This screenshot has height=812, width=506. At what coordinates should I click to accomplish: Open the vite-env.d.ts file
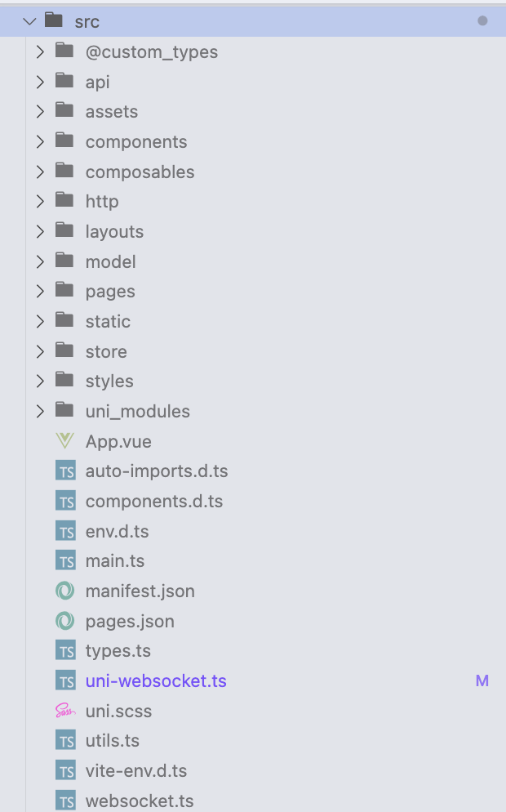pyautogui.click(x=136, y=770)
